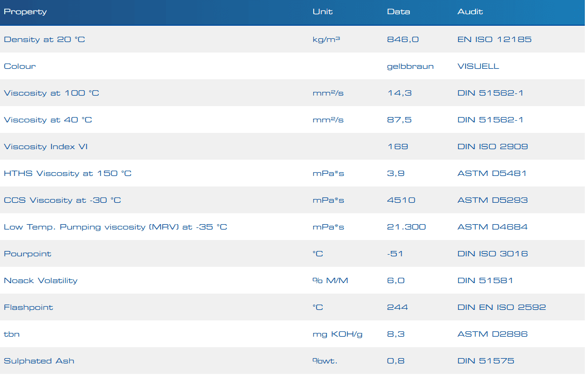This screenshot has width=588, height=375.
Task: Click the VISUELL audit entry
Action: click(478, 66)
